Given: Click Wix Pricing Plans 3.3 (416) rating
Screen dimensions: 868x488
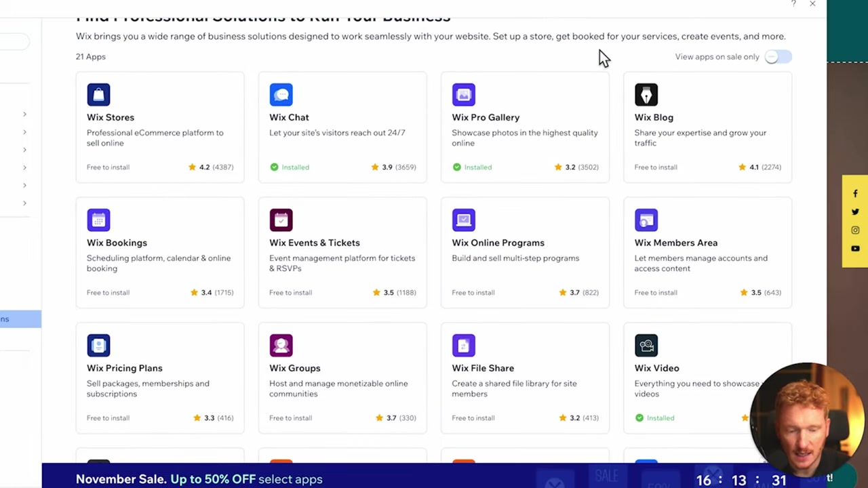Looking at the screenshot, I should click(214, 418).
